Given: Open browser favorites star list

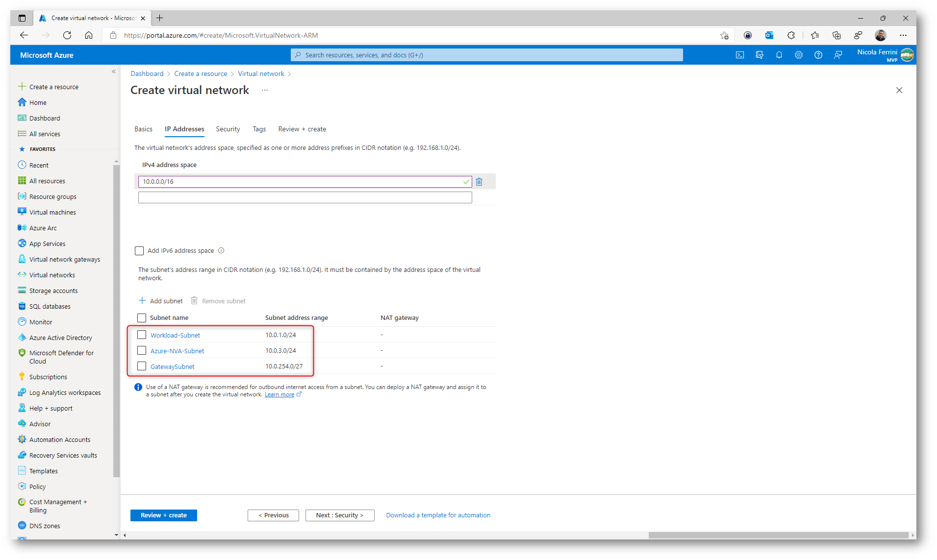Looking at the screenshot, I should (x=814, y=35).
